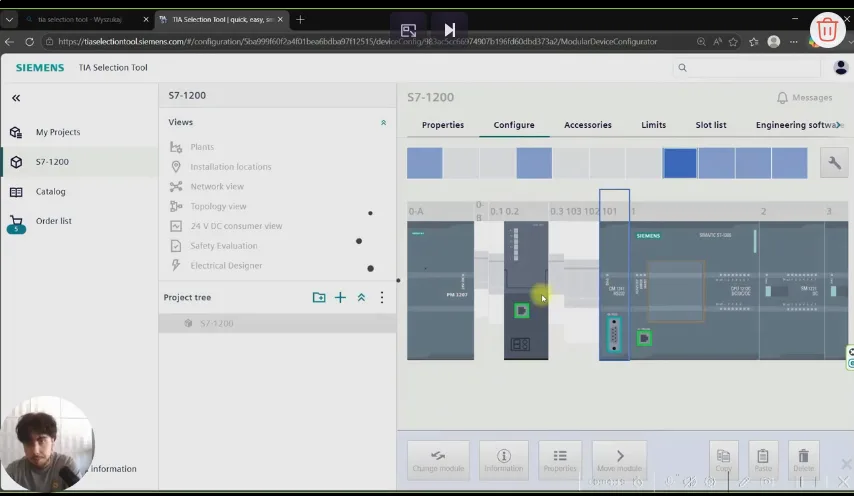Switch to the Slot list tab
854x496 pixels.
[x=711, y=125]
